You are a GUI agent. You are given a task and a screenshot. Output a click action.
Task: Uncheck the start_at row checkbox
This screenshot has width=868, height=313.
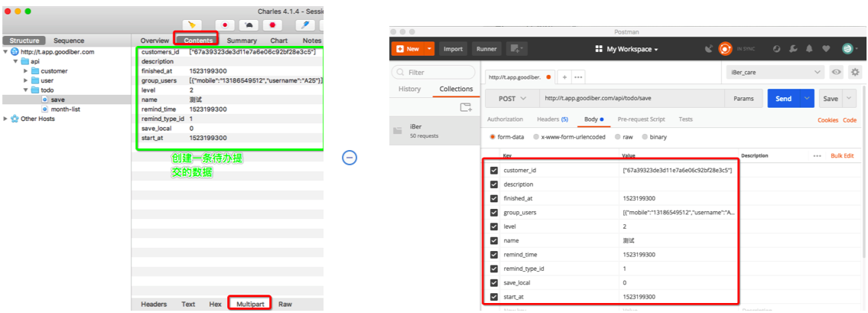point(494,297)
